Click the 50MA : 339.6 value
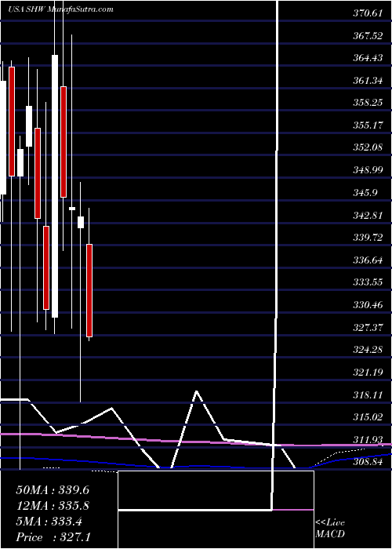 (x=53, y=490)
